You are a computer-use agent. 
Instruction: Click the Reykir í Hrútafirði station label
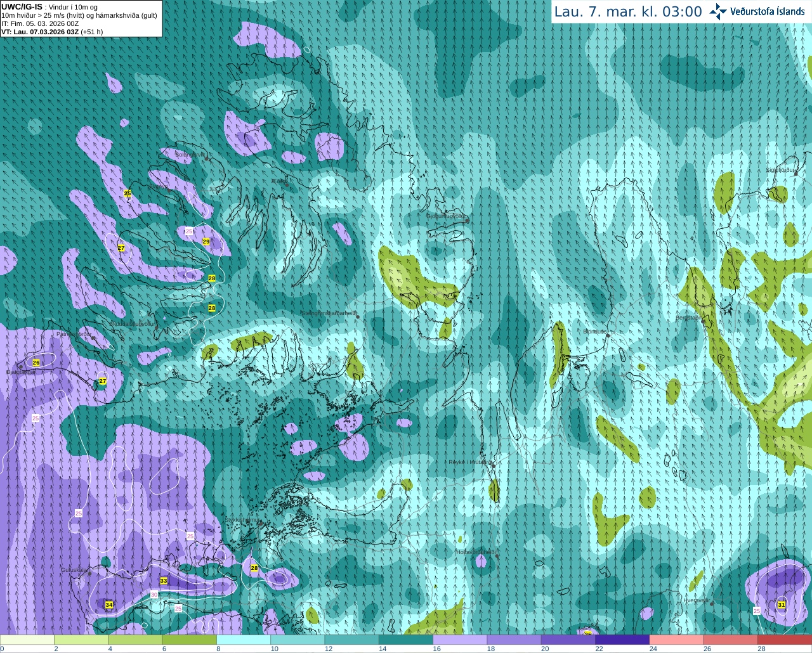pyautogui.click(x=470, y=462)
